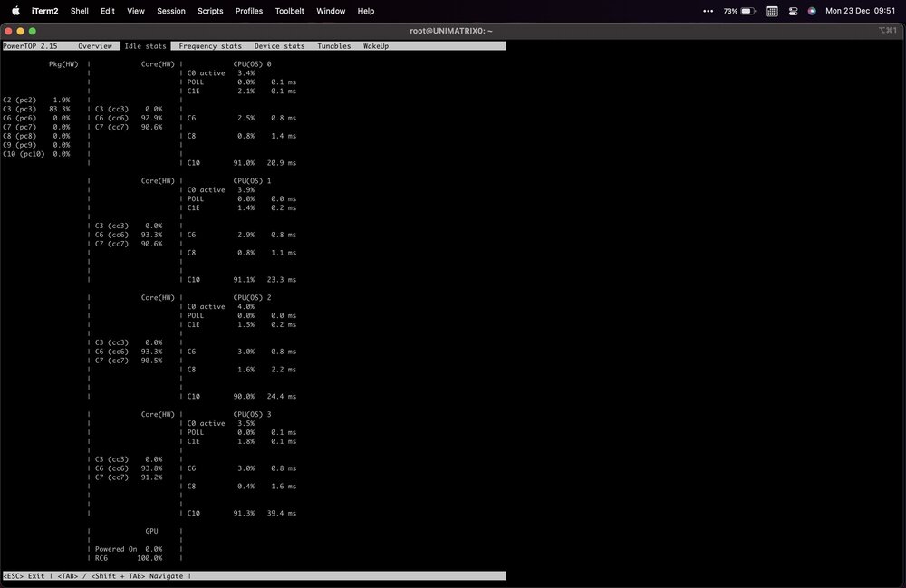Open the calendar grid menu bar icon
The image size is (906, 588).
tap(772, 11)
